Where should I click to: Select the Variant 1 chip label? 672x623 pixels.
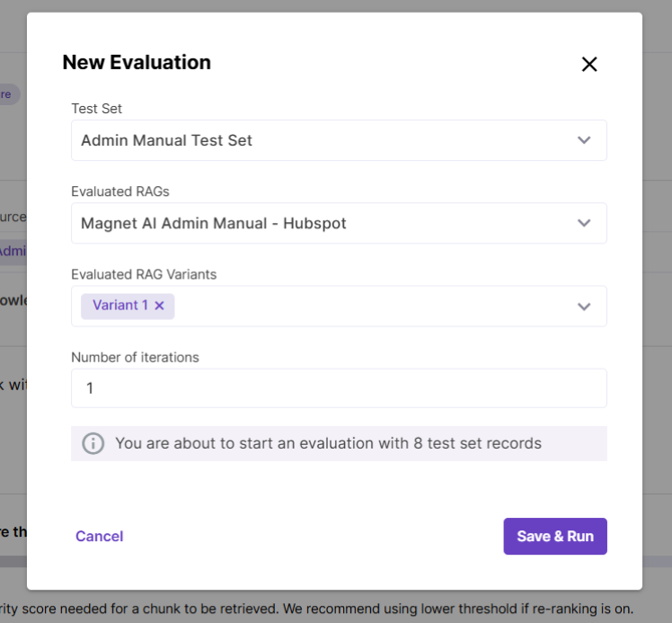click(120, 306)
